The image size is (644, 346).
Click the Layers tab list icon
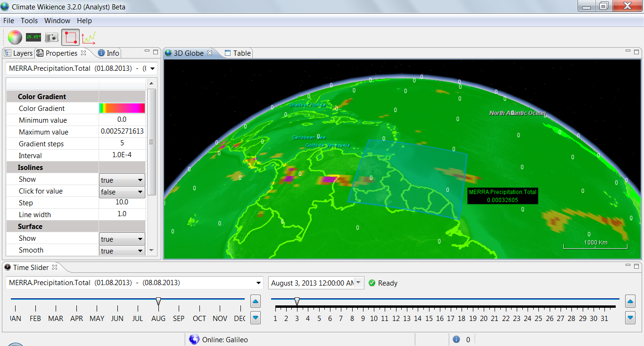pyautogui.click(x=8, y=53)
